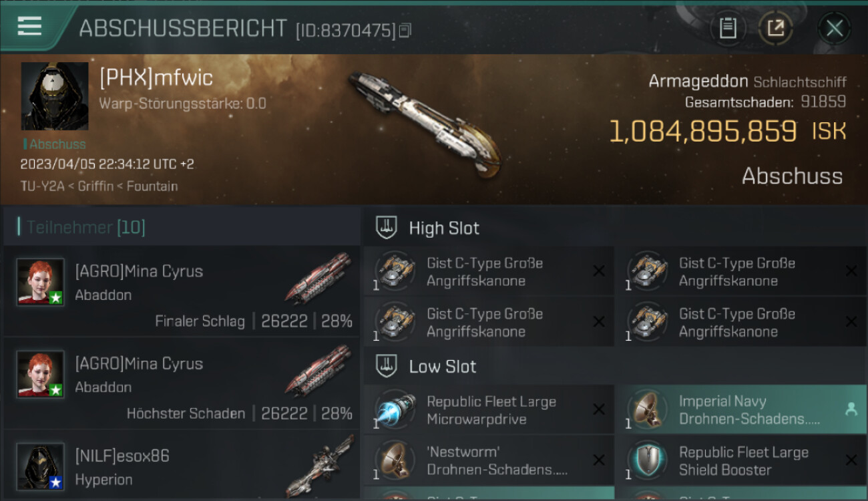The image size is (868, 501).
Task: Share the kill report externally
Action: 776,28
